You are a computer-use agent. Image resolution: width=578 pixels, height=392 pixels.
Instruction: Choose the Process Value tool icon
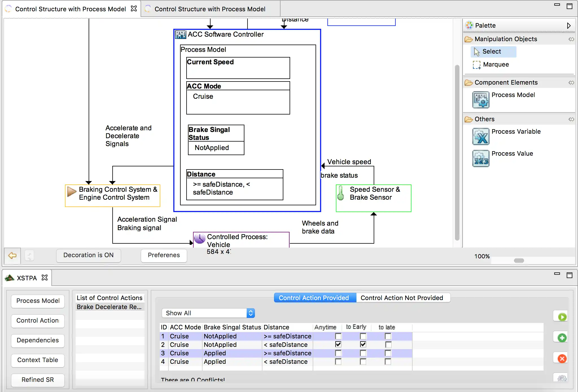481,158
